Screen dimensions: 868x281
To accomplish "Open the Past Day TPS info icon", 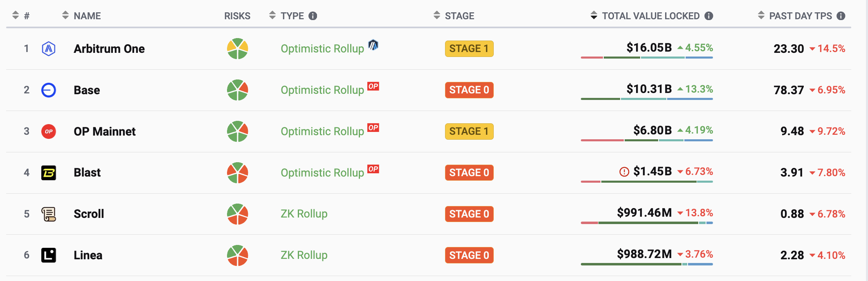I will click(841, 16).
